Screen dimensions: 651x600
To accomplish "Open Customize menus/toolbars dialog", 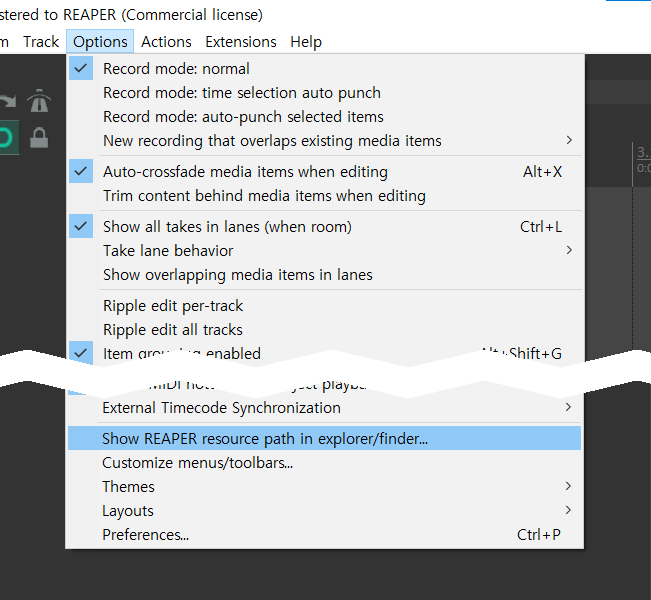I will click(325, 463).
